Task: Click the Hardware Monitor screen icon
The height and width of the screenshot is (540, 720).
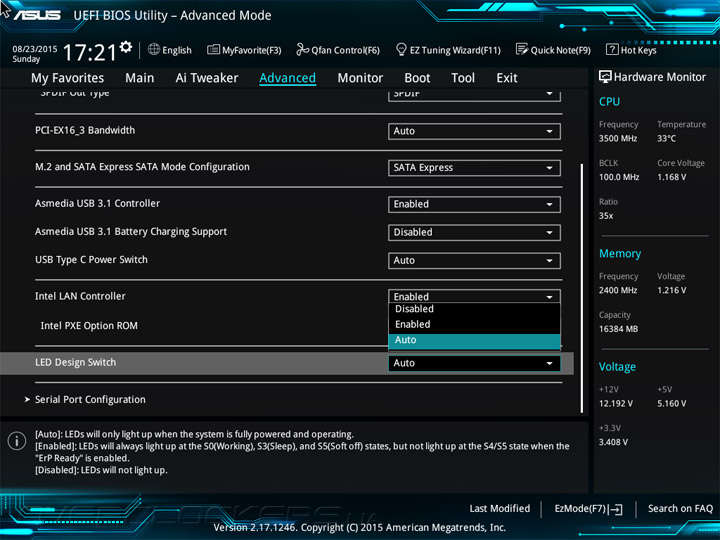Action: (605, 77)
